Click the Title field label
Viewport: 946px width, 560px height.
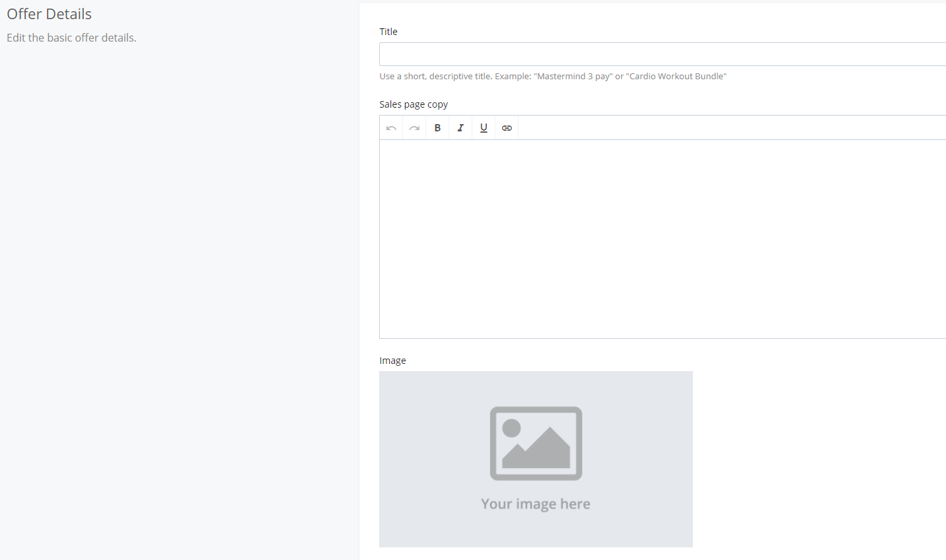pyautogui.click(x=388, y=32)
